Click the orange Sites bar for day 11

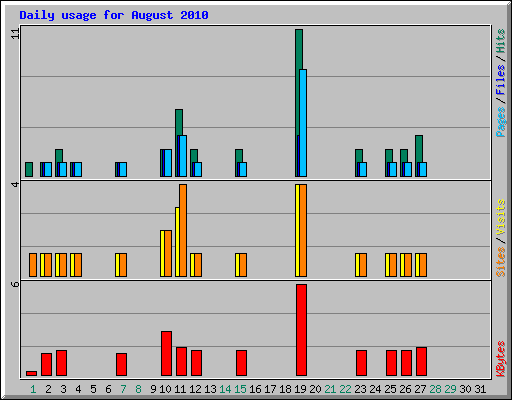coord(183,230)
